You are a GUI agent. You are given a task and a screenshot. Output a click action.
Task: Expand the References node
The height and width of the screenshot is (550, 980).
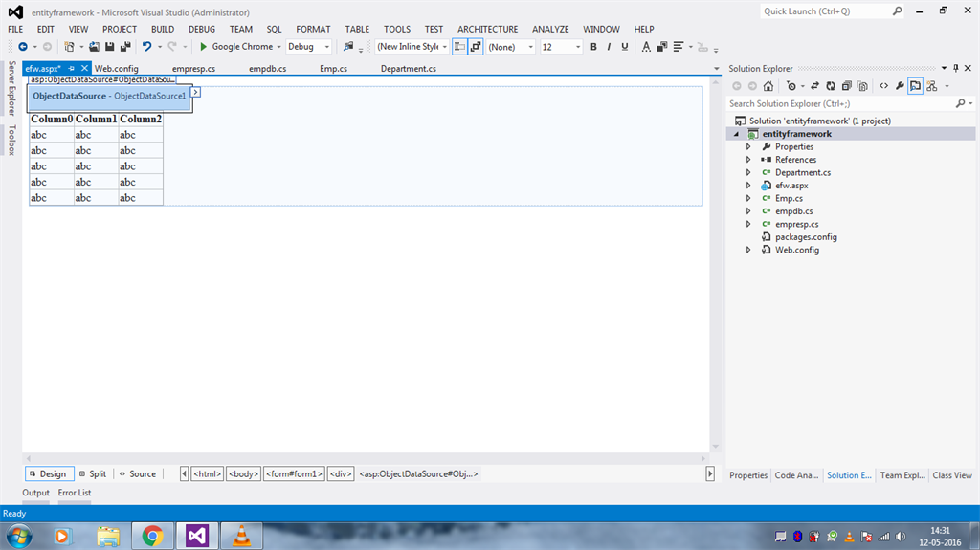(748, 160)
